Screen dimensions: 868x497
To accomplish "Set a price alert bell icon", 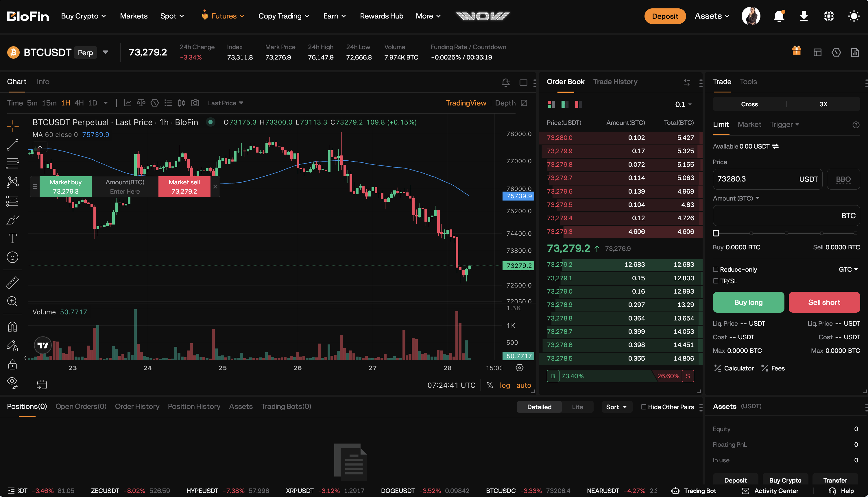I will [506, 82].
